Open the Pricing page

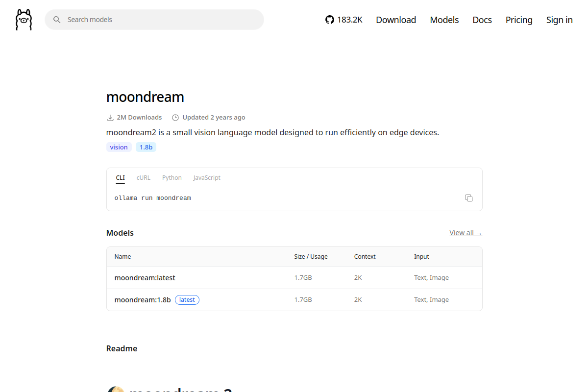click(x=519, y=20)
